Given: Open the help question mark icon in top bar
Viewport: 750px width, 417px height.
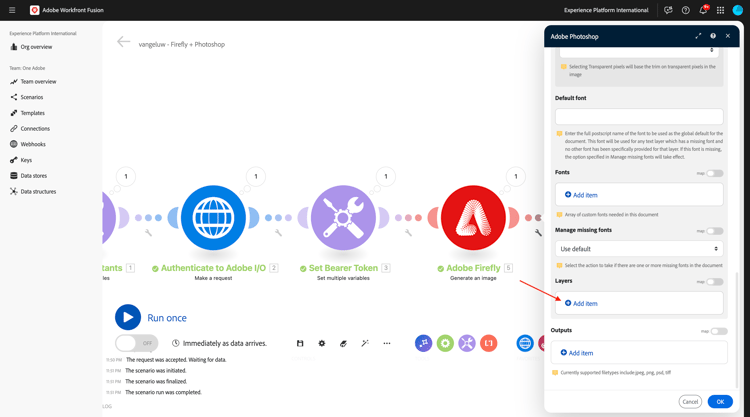Looking at the screenshot, I should [x=685, y=10].
